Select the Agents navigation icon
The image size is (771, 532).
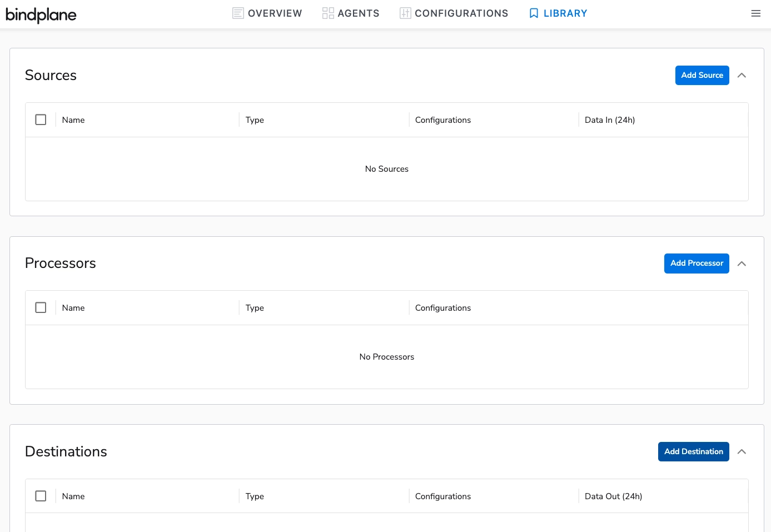click(327, 13)
